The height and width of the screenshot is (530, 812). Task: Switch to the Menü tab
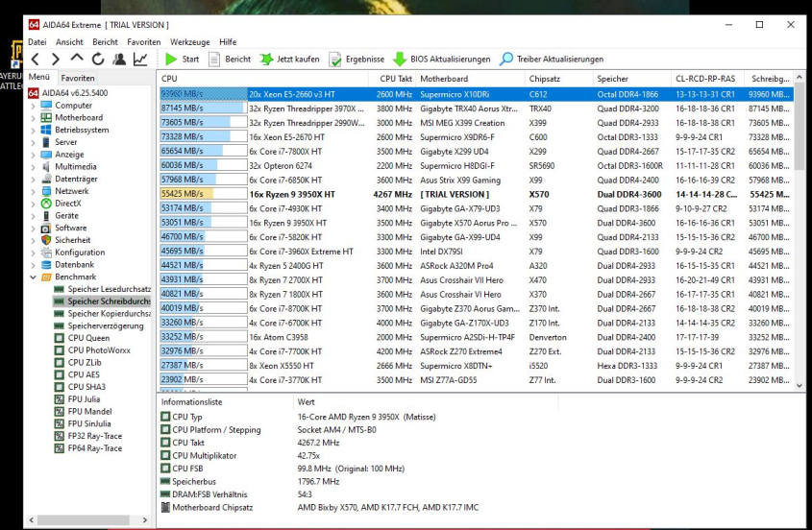pyautogui.click(x=39, y=77)
